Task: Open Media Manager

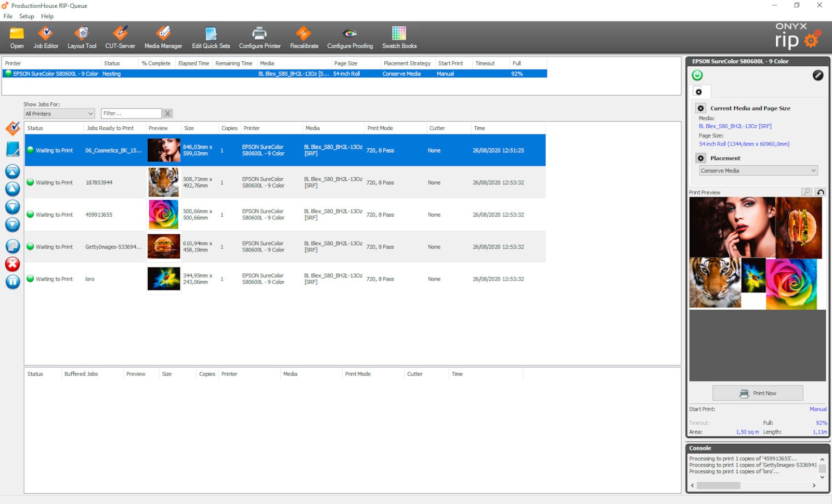Action: click(163, 37)
